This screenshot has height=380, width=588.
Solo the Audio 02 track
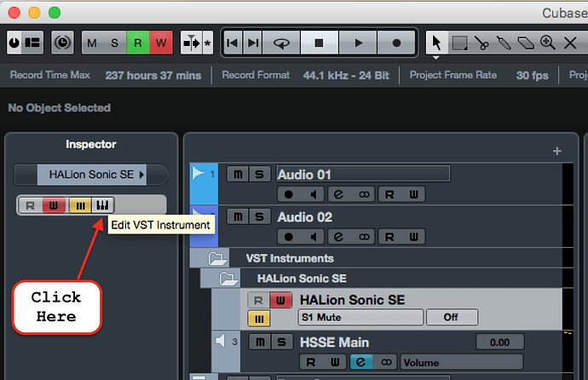(260, 216)
